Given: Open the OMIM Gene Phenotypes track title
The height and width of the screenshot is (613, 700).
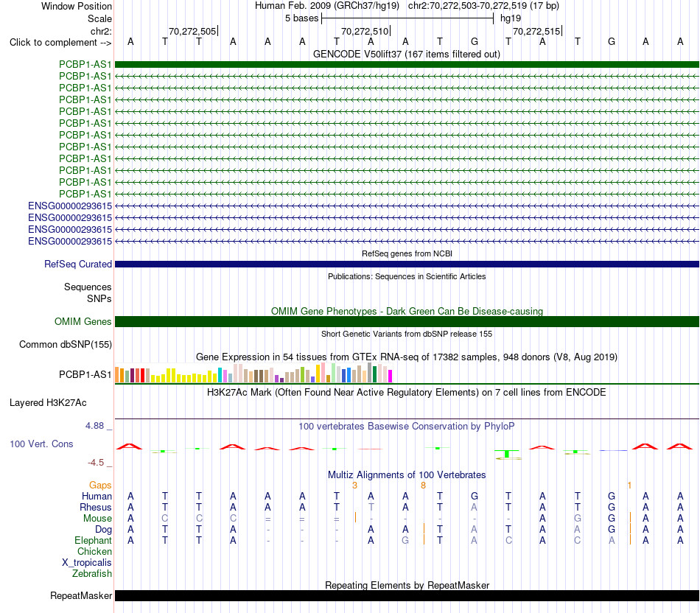Looking at the screenshot, I should 407,311.
